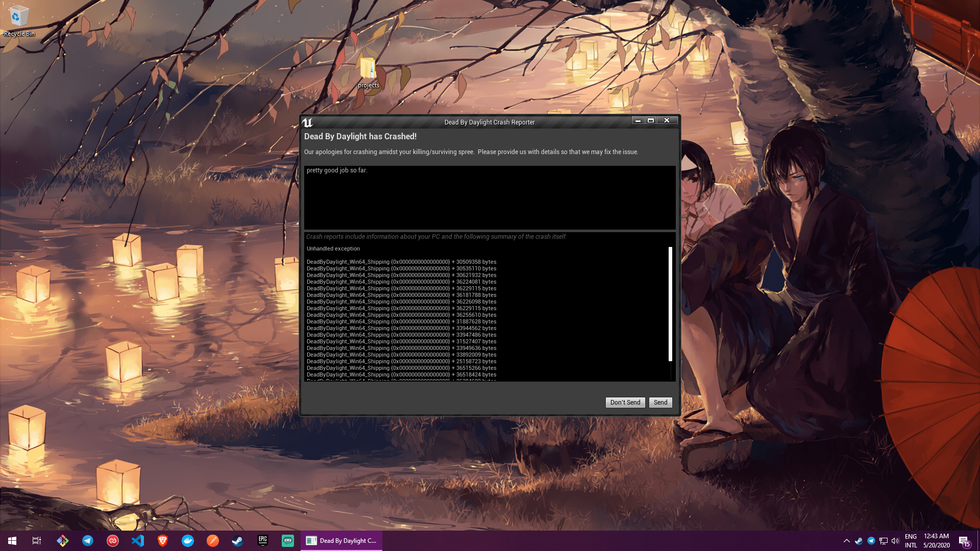Open Steam from the taskbar
This screenshot has width=980, height=551.
pos(238,541)
